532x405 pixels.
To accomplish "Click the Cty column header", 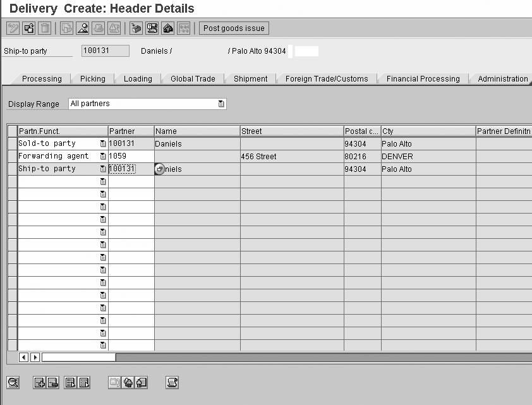I will pos(428,131).
